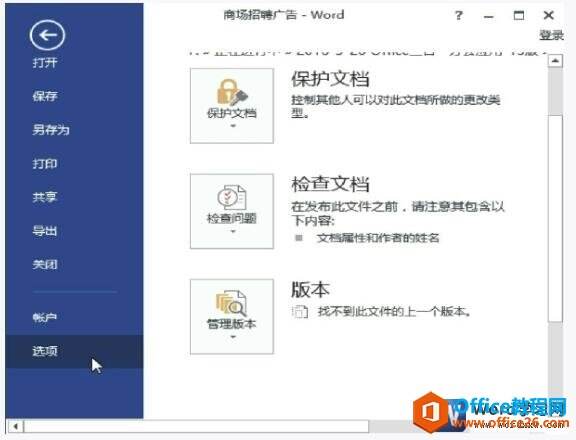This screenshot has height=440, width=576.
Task: Click the lock icon on the 保护文档 button
Action: click(232, 92)
